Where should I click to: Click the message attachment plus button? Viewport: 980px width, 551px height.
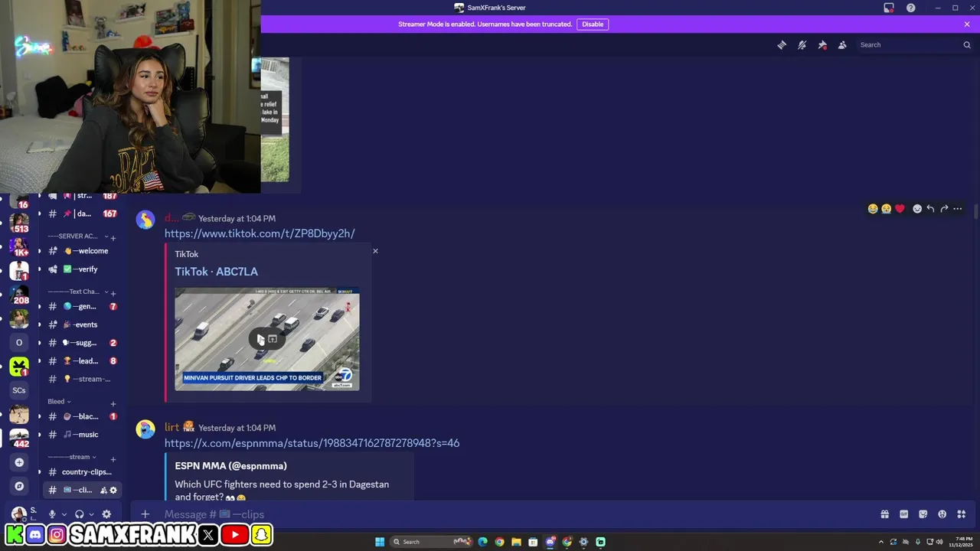(145, 514)
